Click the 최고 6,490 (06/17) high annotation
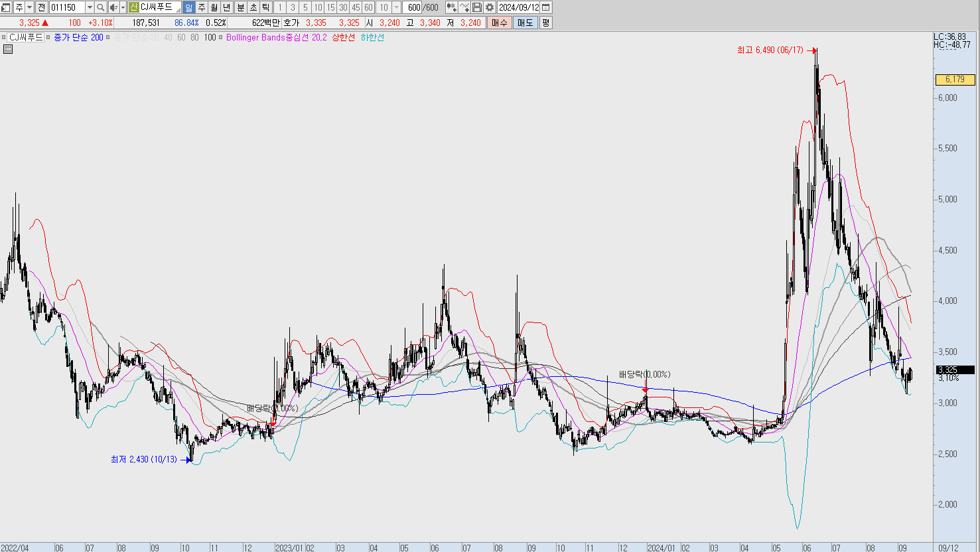This screenshot has width=980, height=552. pyautogui.click(x=770, y=50)
